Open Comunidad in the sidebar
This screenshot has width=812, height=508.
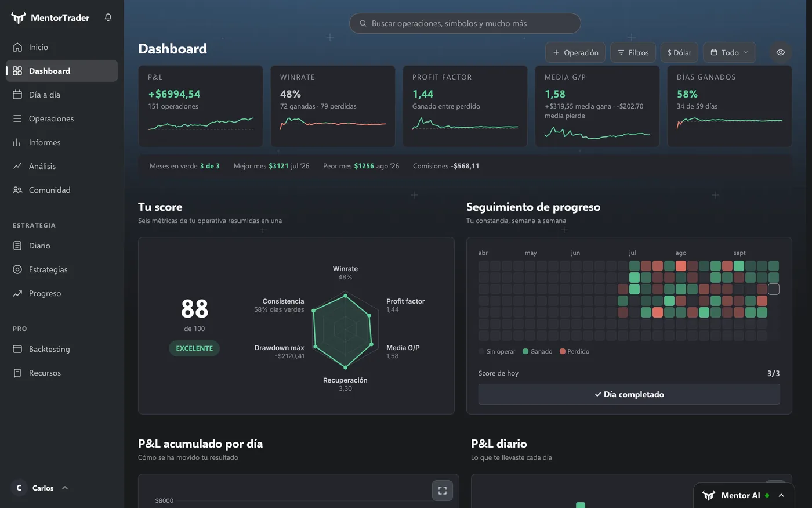62,190
